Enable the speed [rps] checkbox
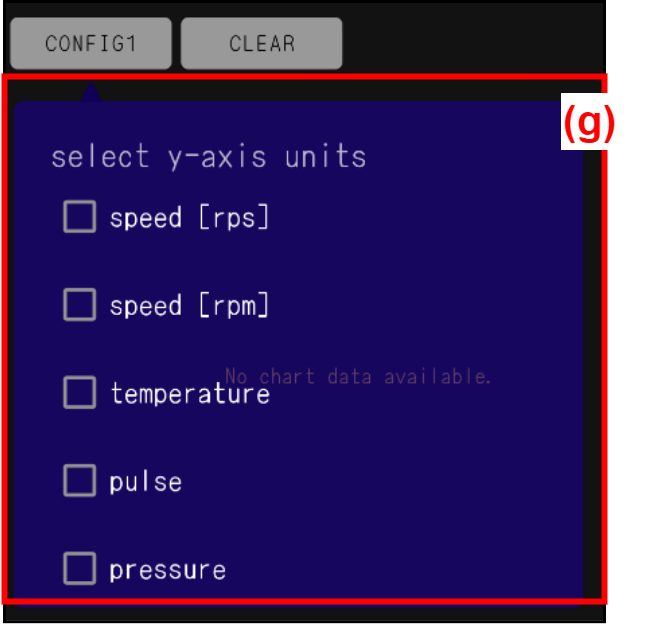Viewport: 651px width, 624px height. click(x=80, y=216)
